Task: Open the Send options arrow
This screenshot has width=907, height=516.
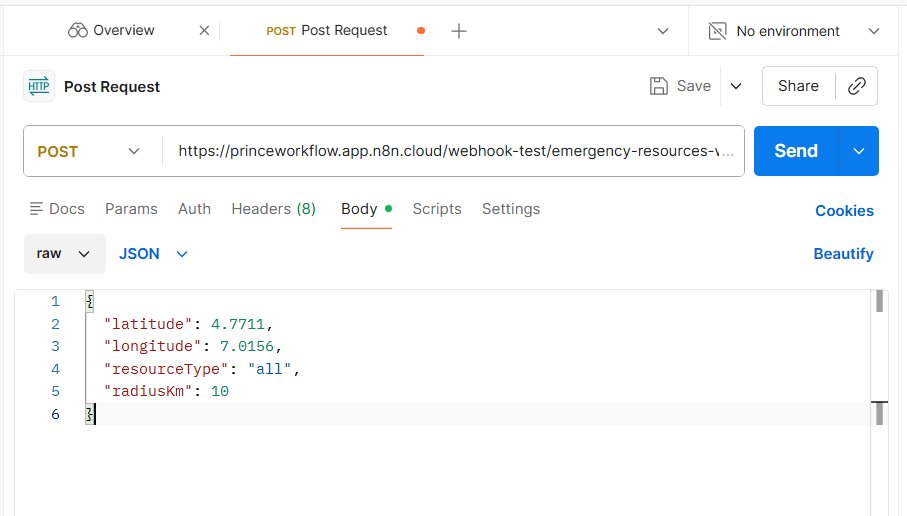Action: pos(859,151)
